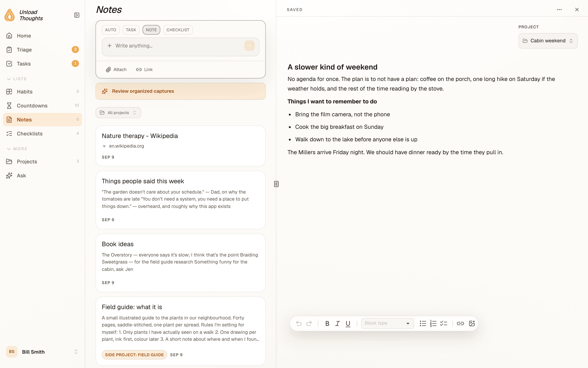Toggle bold formatting
The width and height of the screenshot is (588, 368).
pyautogui.click(x=327, y=323)
